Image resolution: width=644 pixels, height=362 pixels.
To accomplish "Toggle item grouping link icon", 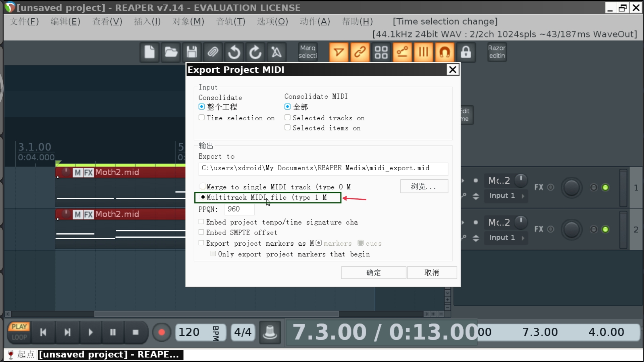I will [x=360, y=52].
